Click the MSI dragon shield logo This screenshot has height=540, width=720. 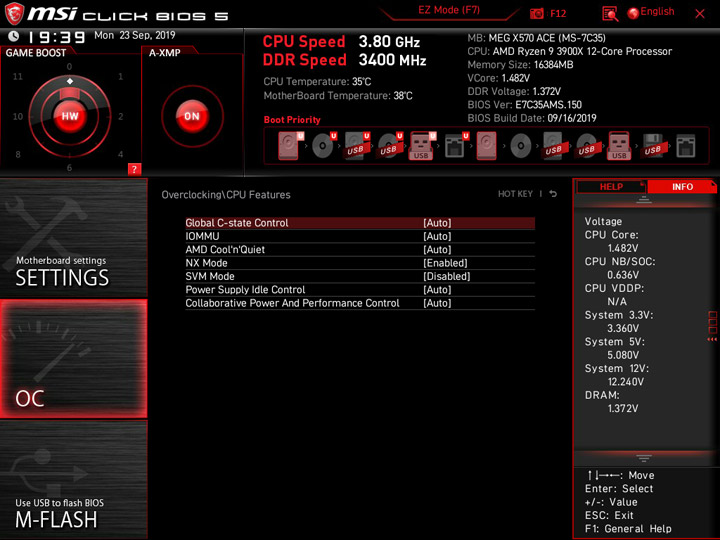[14, 14]
